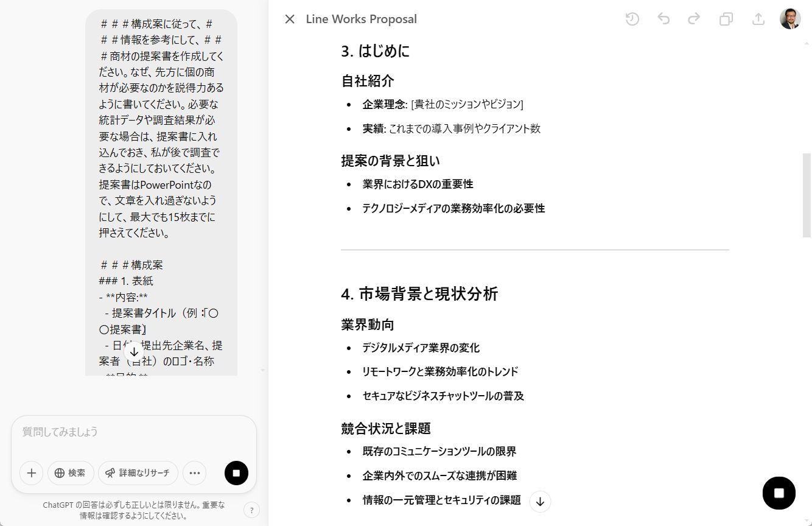Open the canvas version history
Image resolution: width=812 pixels, height=526 pixels.
632,19
